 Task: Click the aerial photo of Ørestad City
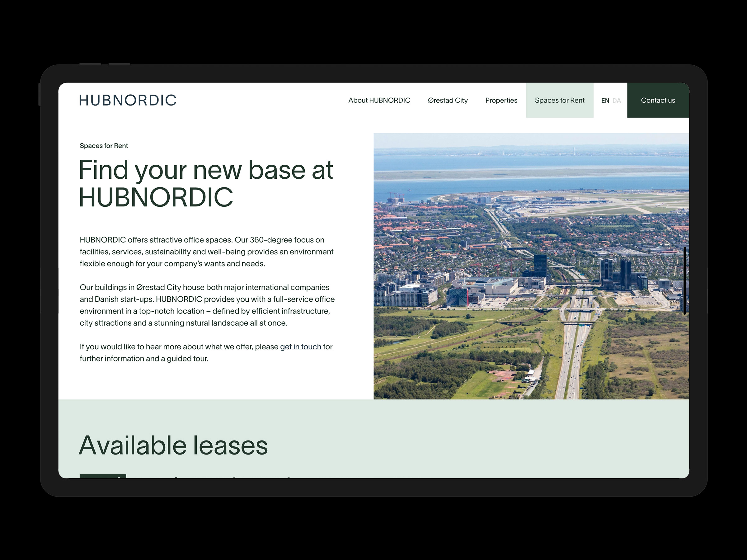531,266
